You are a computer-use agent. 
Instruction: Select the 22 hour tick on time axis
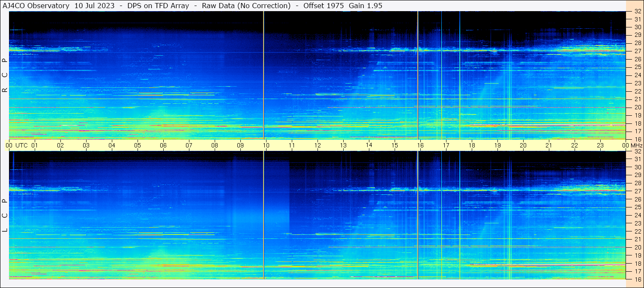575,145
